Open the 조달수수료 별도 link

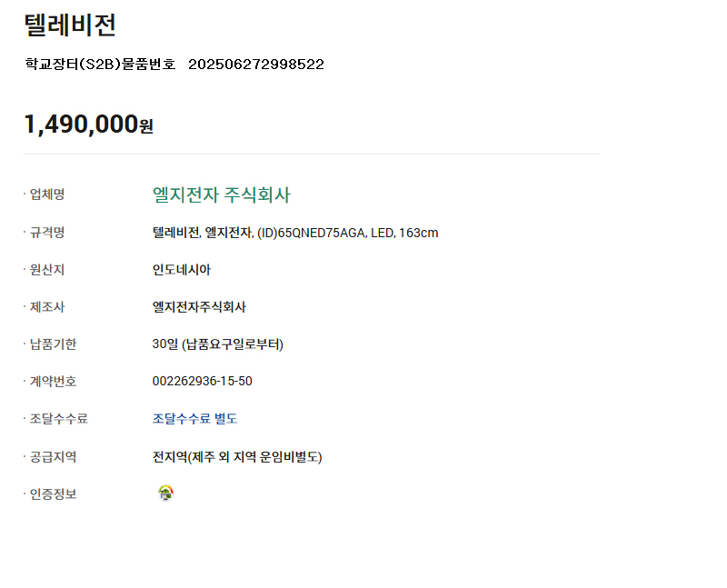coord(194,419)
